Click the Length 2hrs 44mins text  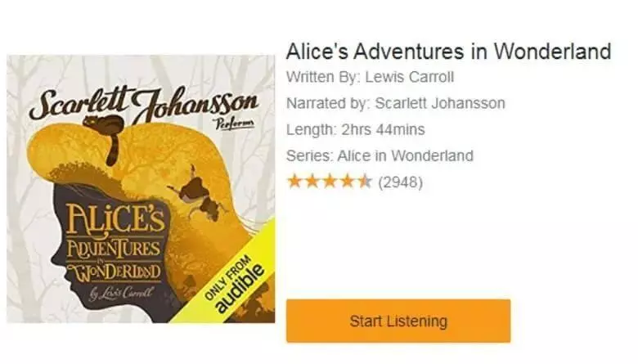(355, 130)
